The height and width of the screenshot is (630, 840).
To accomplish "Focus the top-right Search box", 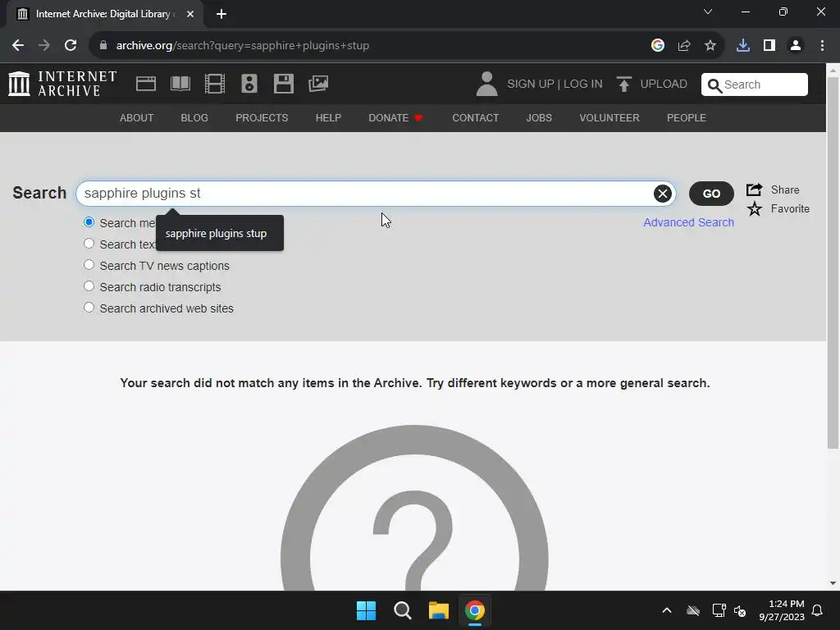I will click(x=755, y=84).
